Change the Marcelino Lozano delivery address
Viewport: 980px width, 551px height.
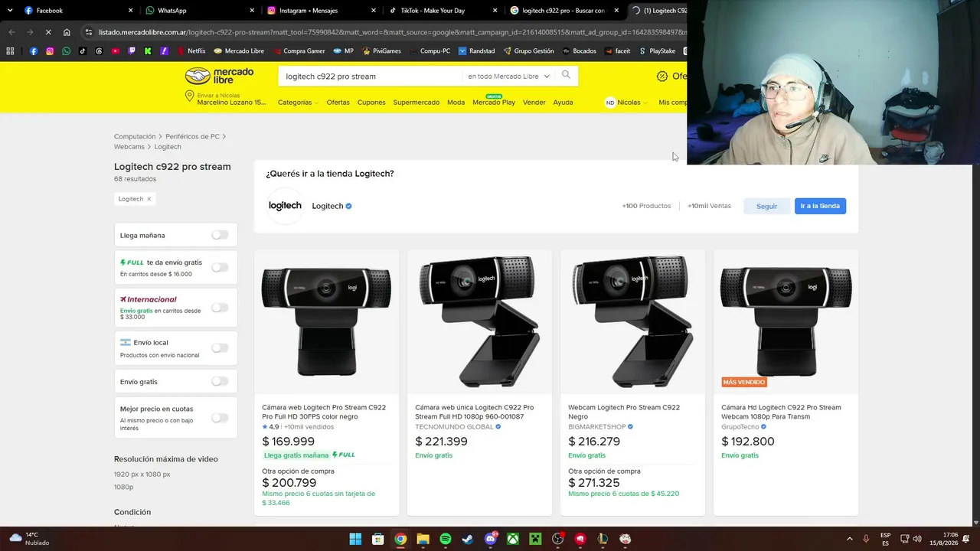pos(226,99)
